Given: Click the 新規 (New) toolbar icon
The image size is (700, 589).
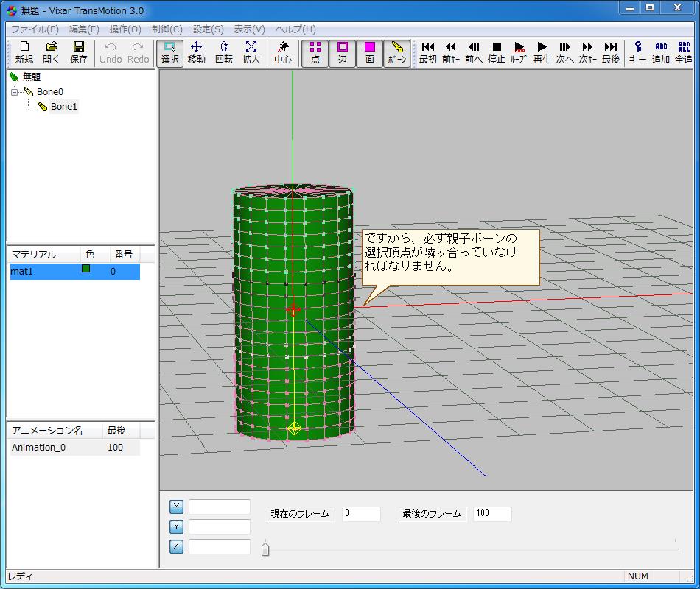Looking at the screenshot, I should click(x=24, y=52).
